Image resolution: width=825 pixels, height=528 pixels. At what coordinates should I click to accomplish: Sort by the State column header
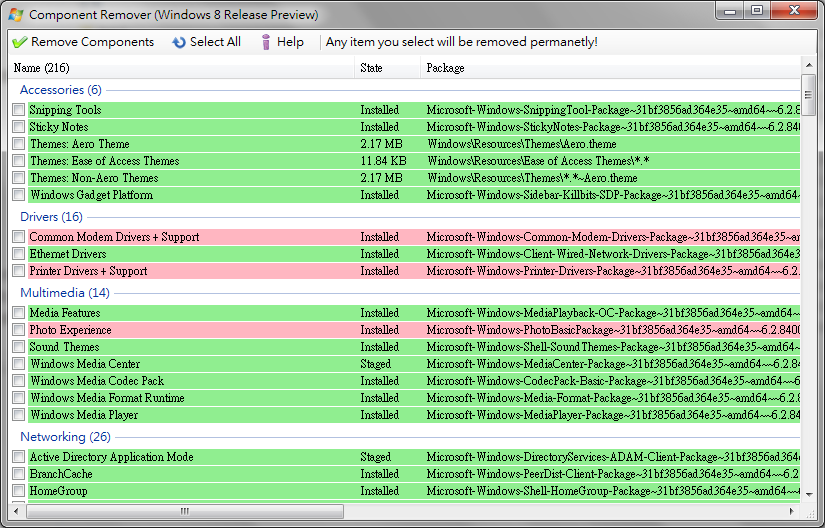(388, 68)
